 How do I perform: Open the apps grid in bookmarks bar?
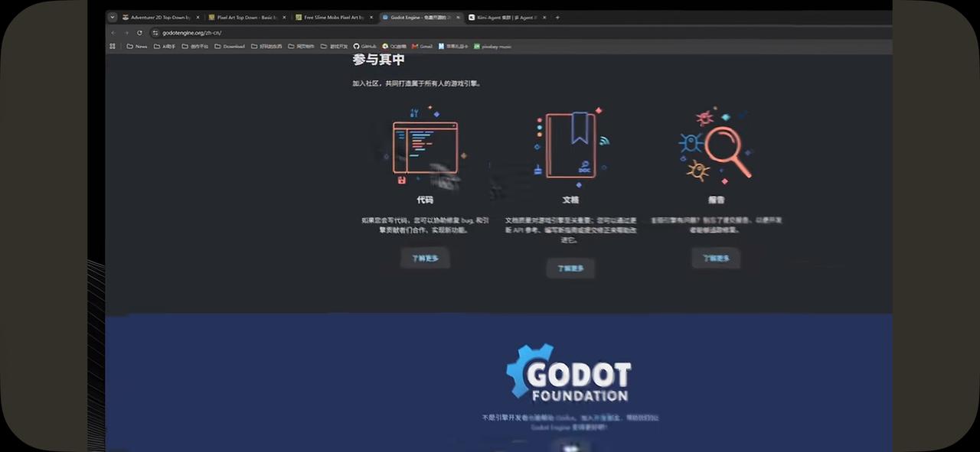coord(113,46)
